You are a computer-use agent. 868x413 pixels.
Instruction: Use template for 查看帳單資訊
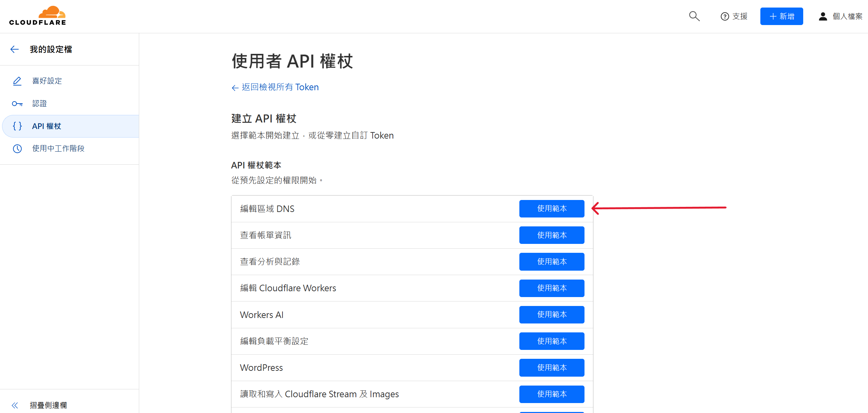click(x=552, y=235)
